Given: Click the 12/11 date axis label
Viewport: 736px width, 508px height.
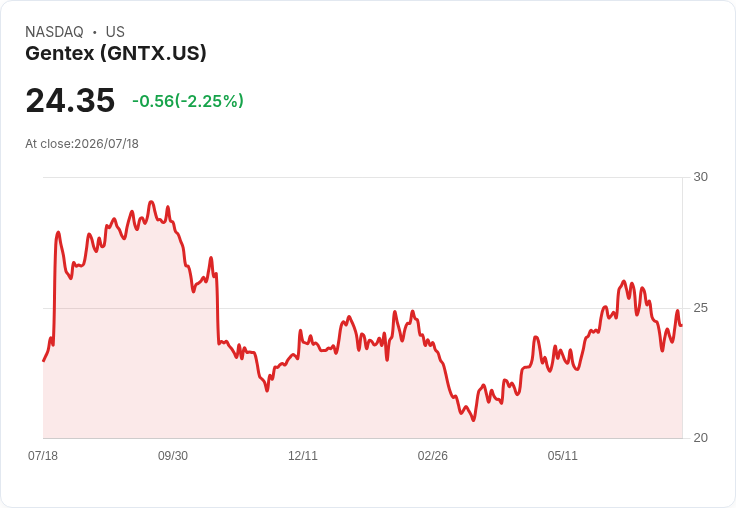Looking at the screenshot, I should (x=303, y=456).
